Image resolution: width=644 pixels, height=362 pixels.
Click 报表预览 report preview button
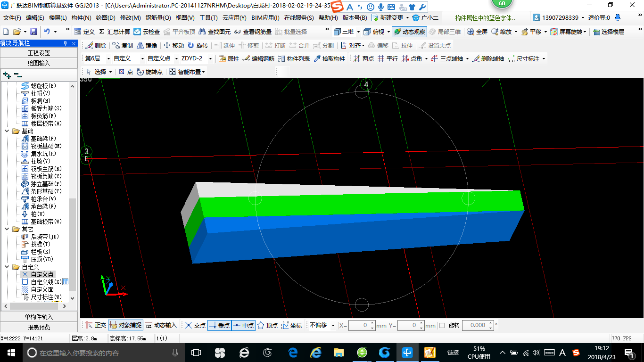pyautogui.click(x=39, y=327)
